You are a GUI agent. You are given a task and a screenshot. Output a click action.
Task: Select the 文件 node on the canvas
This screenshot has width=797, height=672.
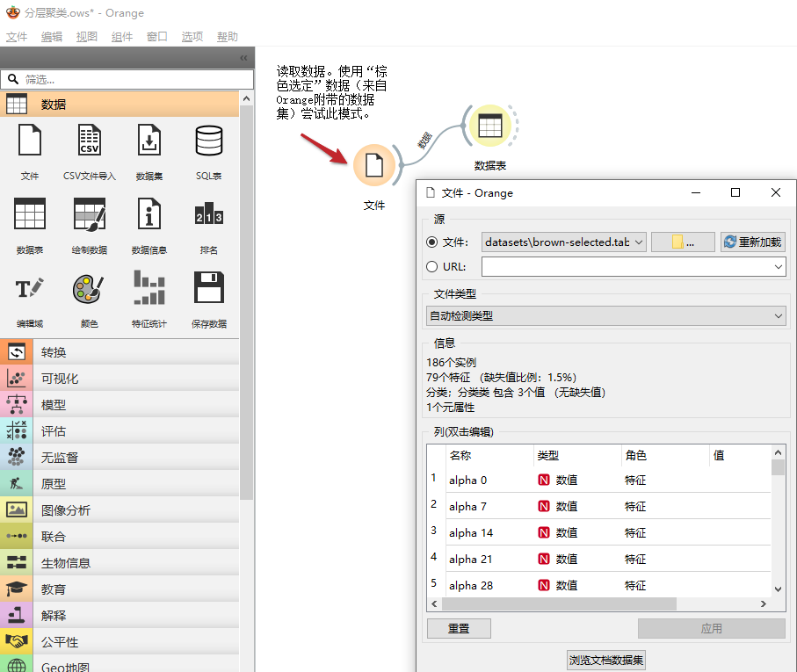374,166
